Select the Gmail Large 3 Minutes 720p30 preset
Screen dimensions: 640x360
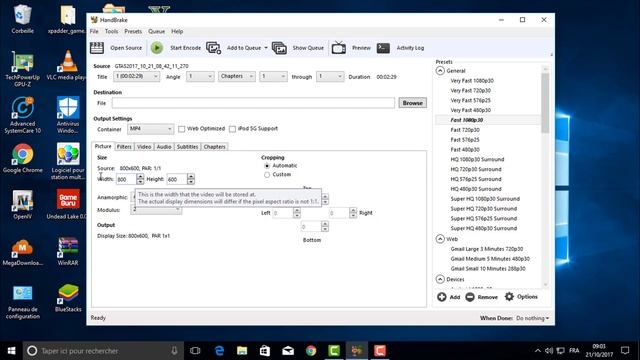[487, 249]
